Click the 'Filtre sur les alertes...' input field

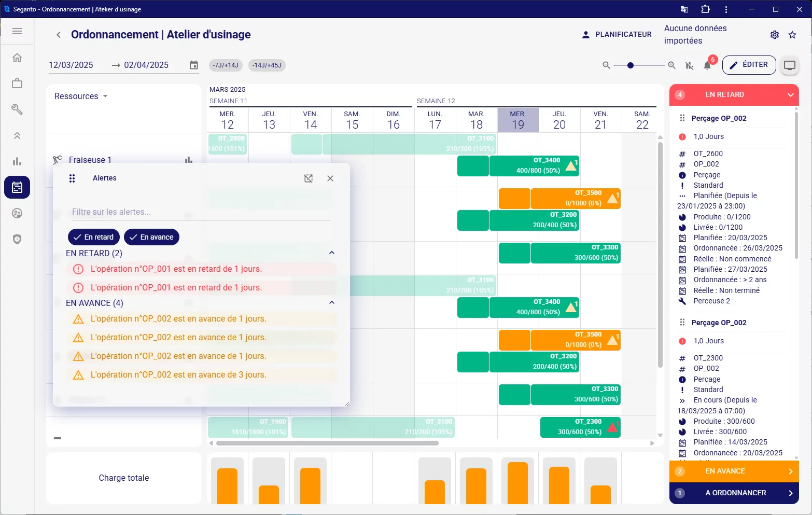coord(201,212)
